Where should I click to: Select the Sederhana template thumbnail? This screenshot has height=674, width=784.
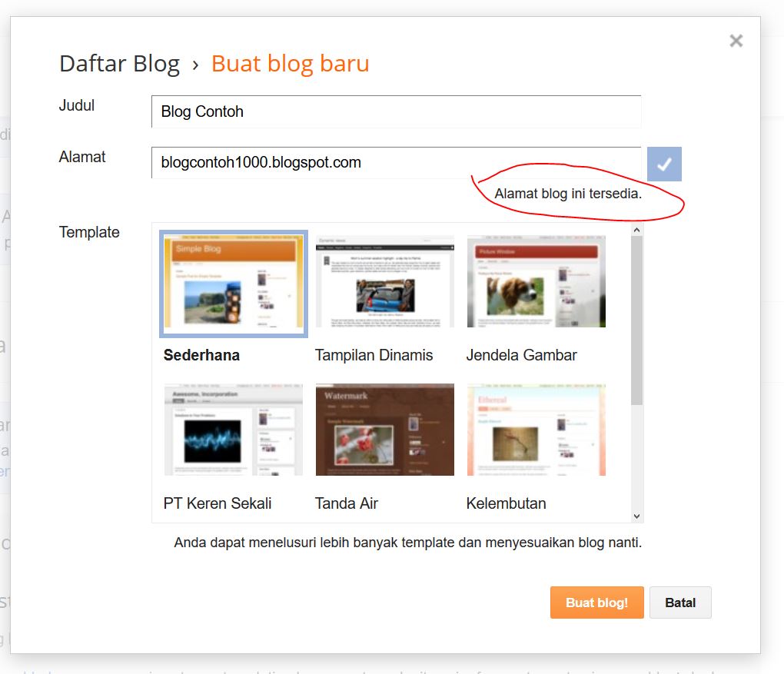tap(233, 283)
